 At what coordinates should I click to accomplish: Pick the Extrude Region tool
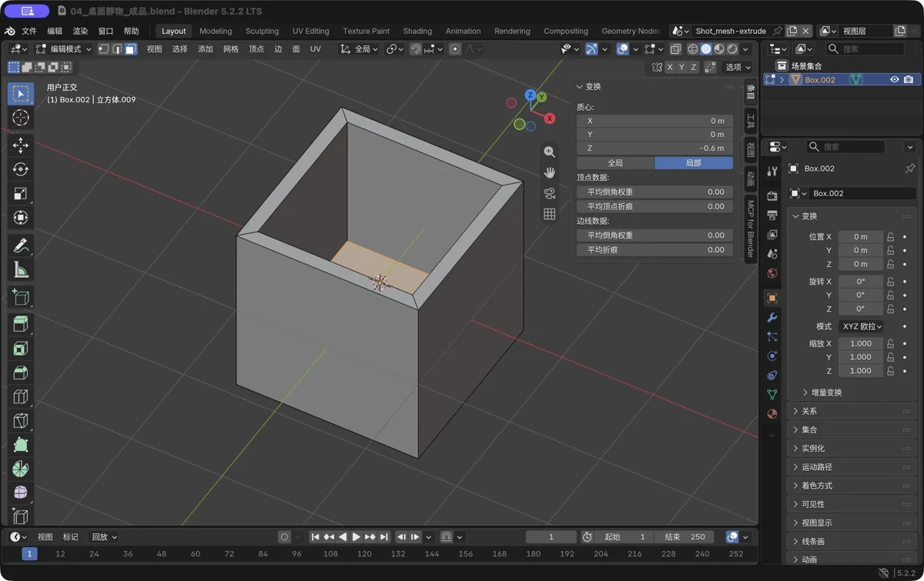click(x=21, y=324)
